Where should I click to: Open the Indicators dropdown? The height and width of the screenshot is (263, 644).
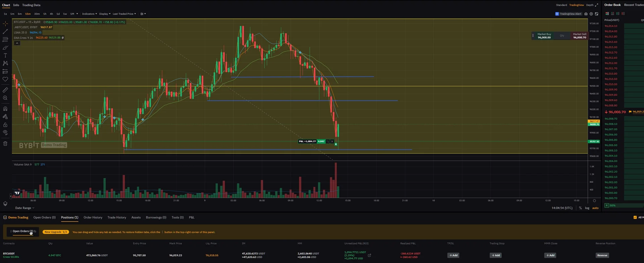[90, 14]
